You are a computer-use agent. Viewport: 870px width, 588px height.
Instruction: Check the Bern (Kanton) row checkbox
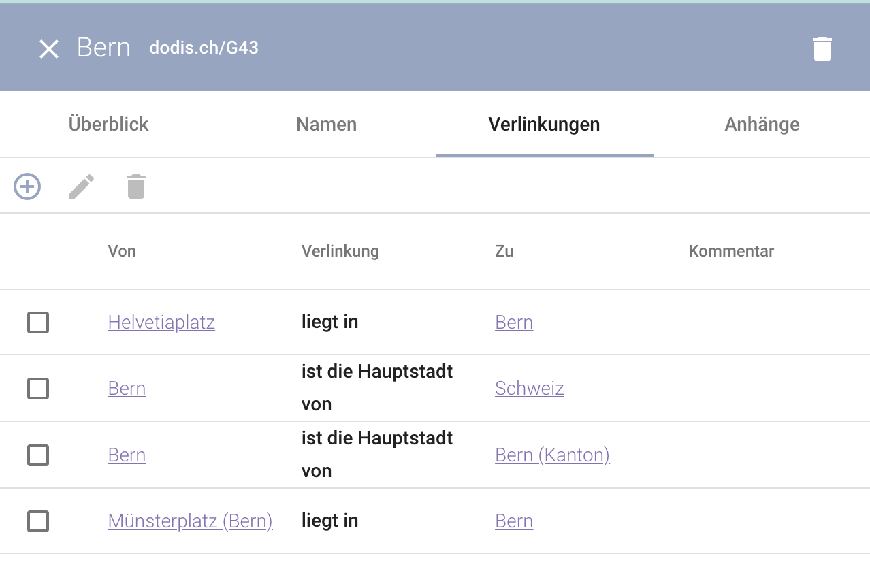pos(38,455)
